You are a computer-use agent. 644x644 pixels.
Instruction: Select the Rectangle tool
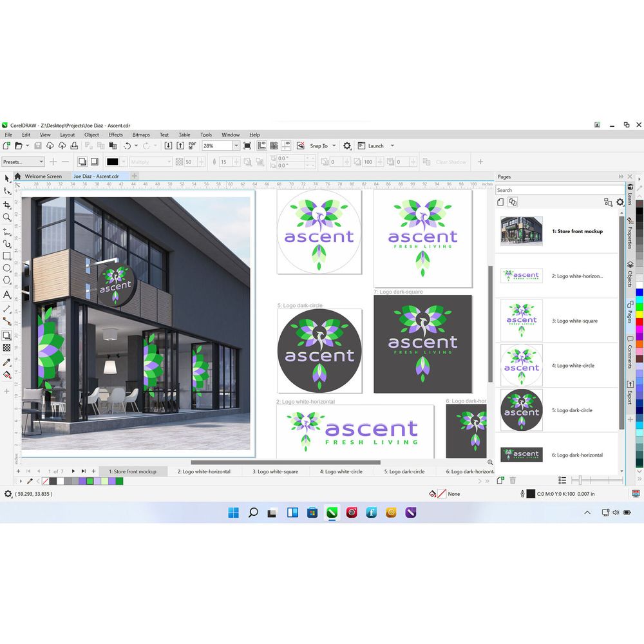pos(6,256)
